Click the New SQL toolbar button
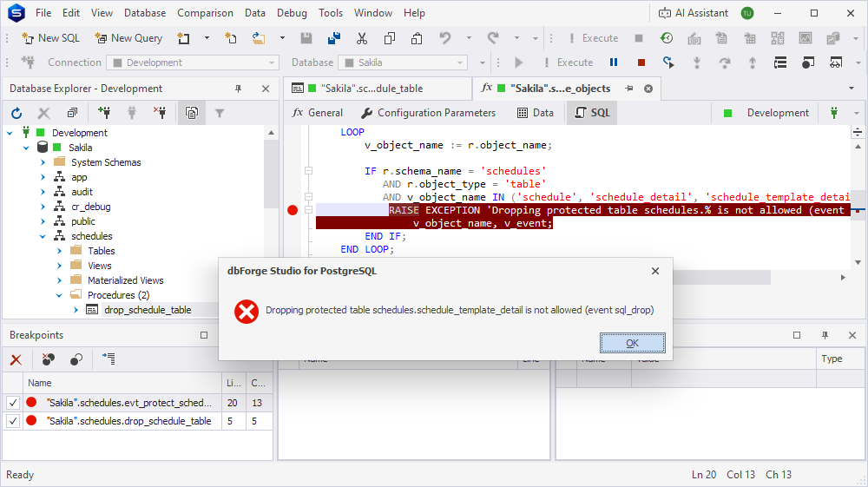Screen dimensions: 868x487 50,38
